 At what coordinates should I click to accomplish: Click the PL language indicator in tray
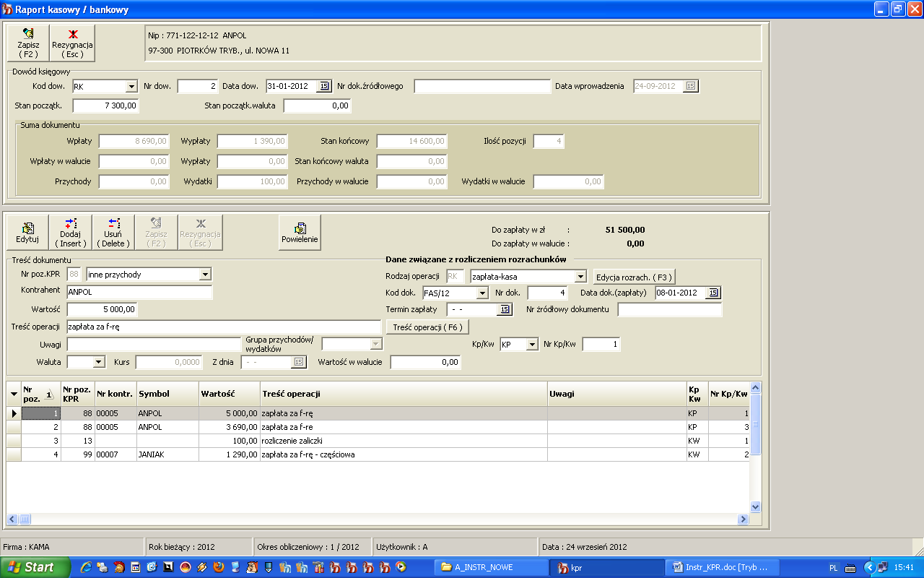834,568
